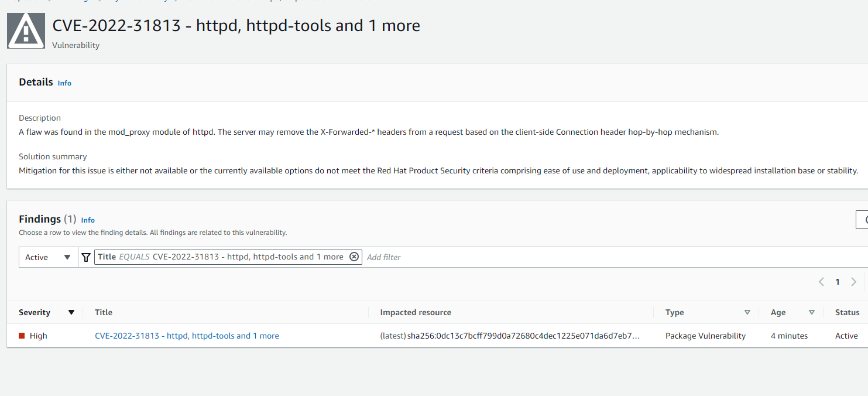Viewport: 868px width, 396px height.
Task: Sort findings by Age column arrow
Action: pyautogui.click(x=811, y=312)
